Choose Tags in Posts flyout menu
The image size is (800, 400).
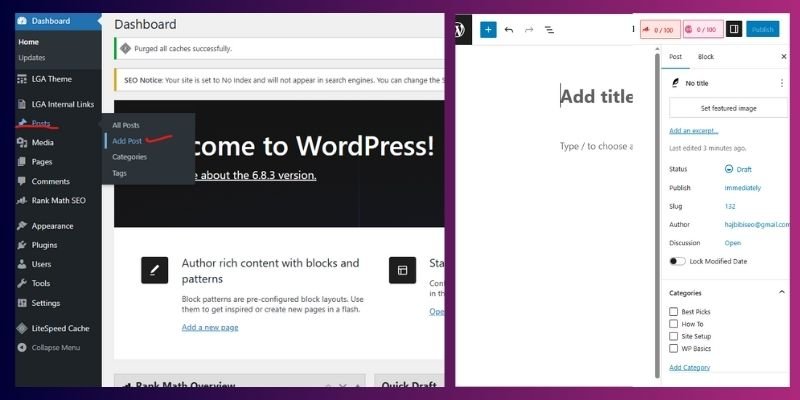point(119,173)
